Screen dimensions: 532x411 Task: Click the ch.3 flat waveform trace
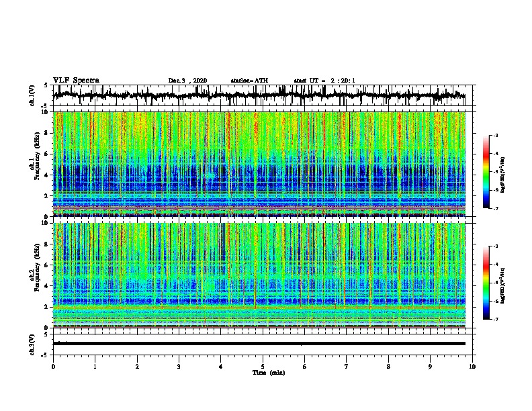tap(259, 344)
